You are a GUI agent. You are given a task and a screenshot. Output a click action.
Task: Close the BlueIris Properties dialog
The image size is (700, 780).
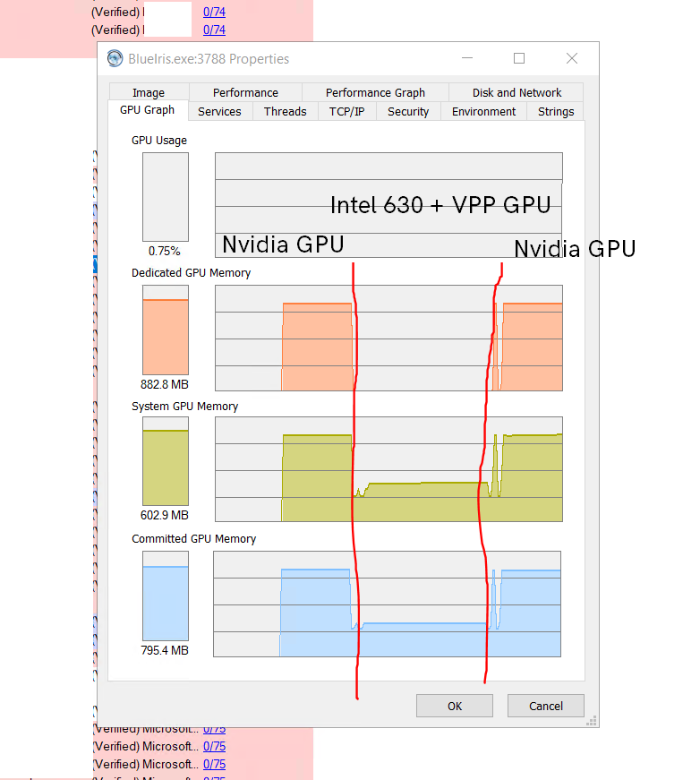[572, 58]
